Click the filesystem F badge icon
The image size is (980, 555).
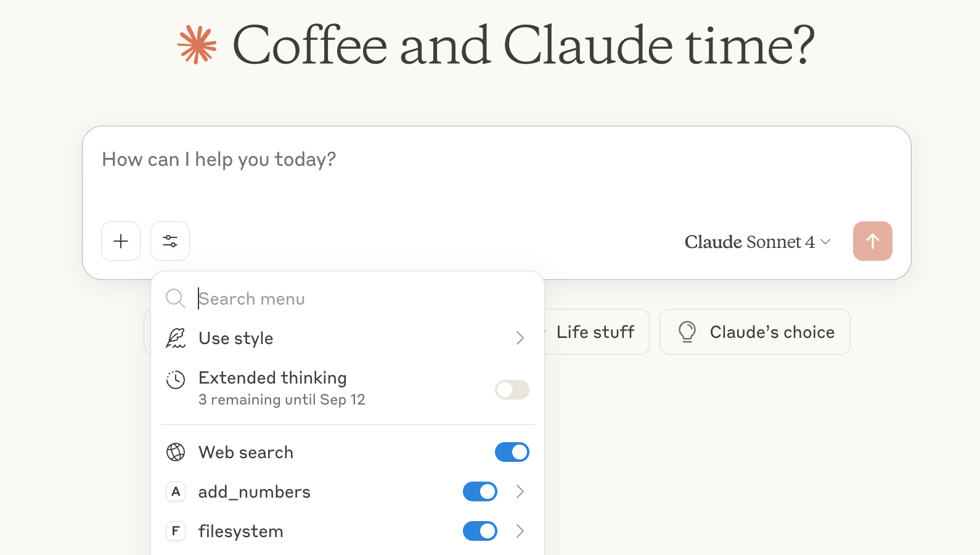coord(176,531)
